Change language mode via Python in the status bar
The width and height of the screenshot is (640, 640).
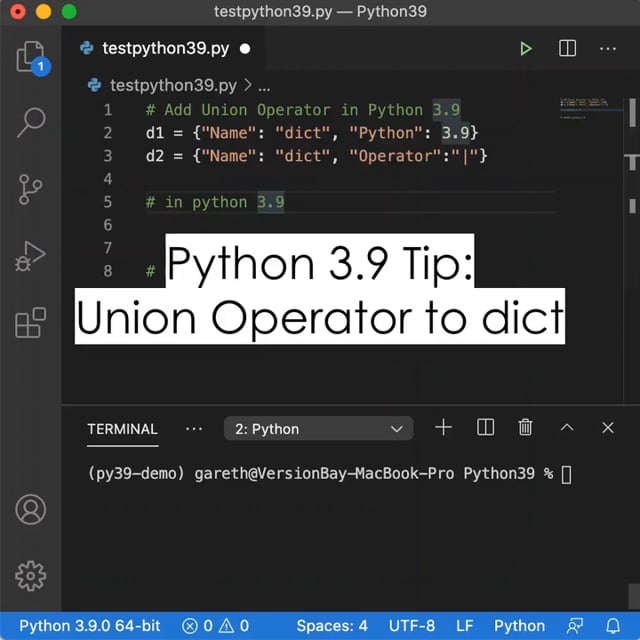[x=519, y=625]
